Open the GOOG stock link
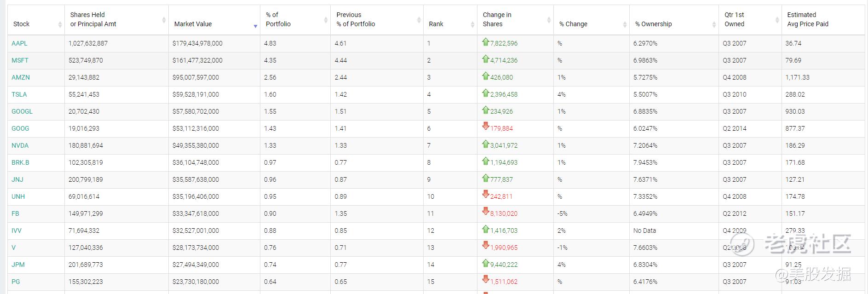 [x=20, y=128]
